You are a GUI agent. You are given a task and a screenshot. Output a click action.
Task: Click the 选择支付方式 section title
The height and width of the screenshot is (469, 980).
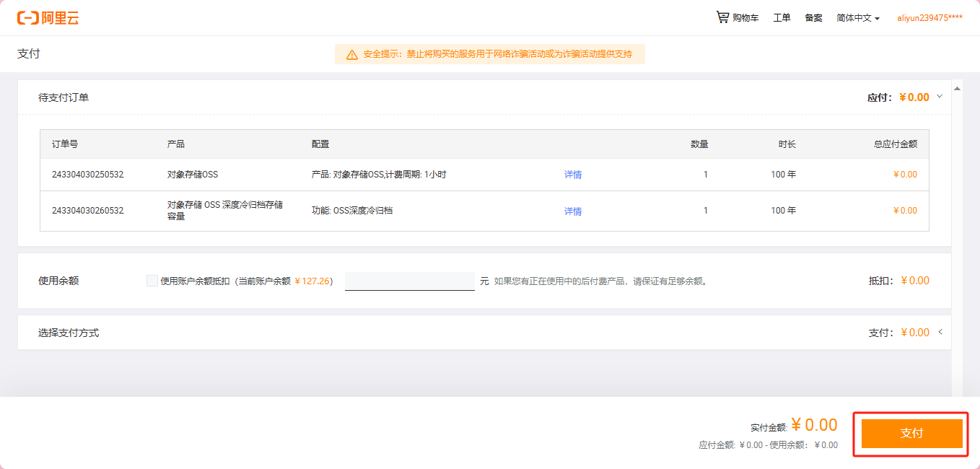[x=69, y=333]
